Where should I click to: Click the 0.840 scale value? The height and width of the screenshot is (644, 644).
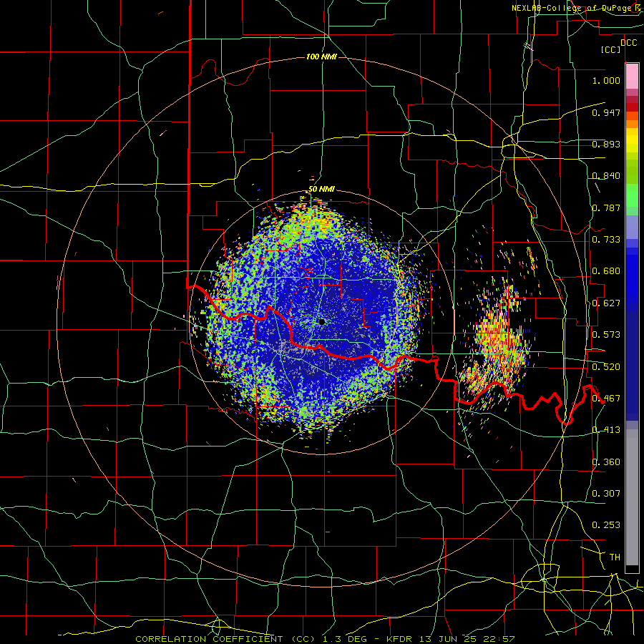[606, 175]
